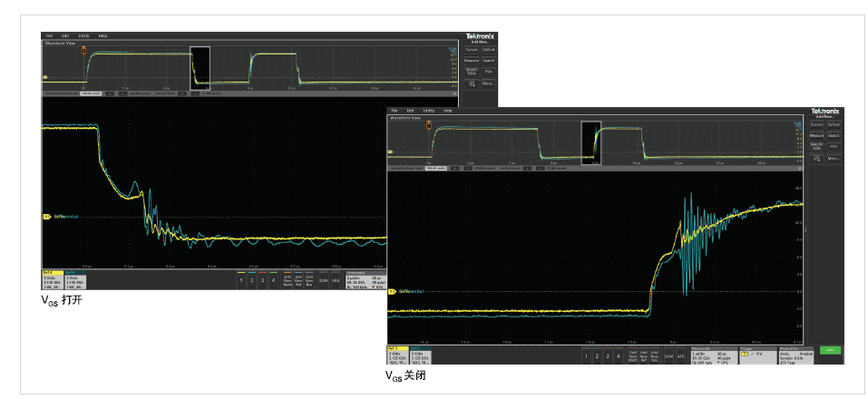Select channel 1 button in VGS打开 window

tap(241, 280)
